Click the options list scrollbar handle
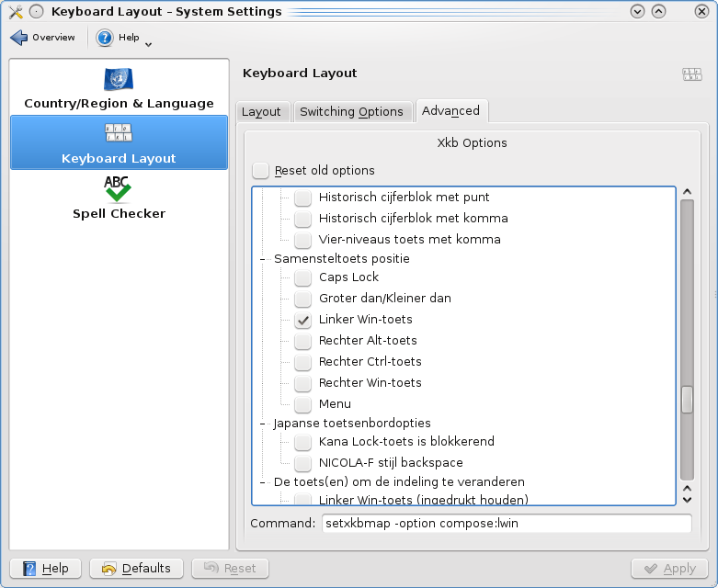Viewport: 718px width, 588px height. [x=687, y=400]
